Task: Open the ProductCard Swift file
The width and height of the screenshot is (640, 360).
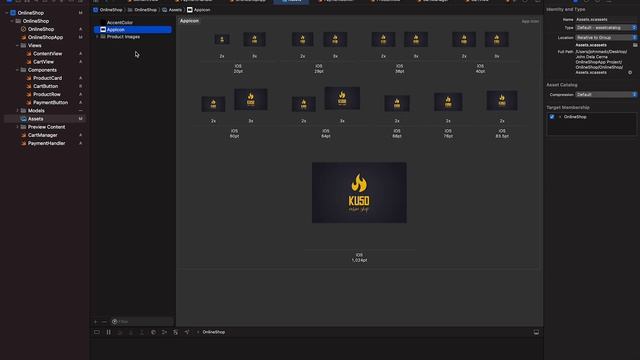Action: pyautogui.click(x=47, y=78)
